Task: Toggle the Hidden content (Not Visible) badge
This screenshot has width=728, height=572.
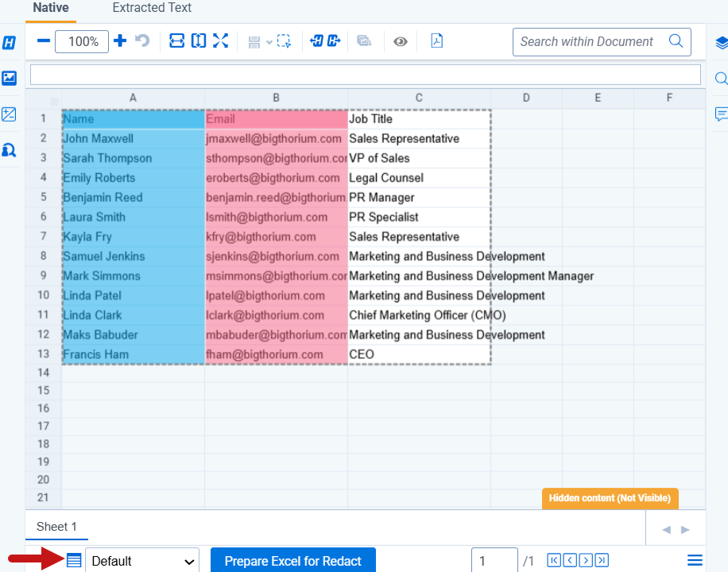Action: (610, 498)
